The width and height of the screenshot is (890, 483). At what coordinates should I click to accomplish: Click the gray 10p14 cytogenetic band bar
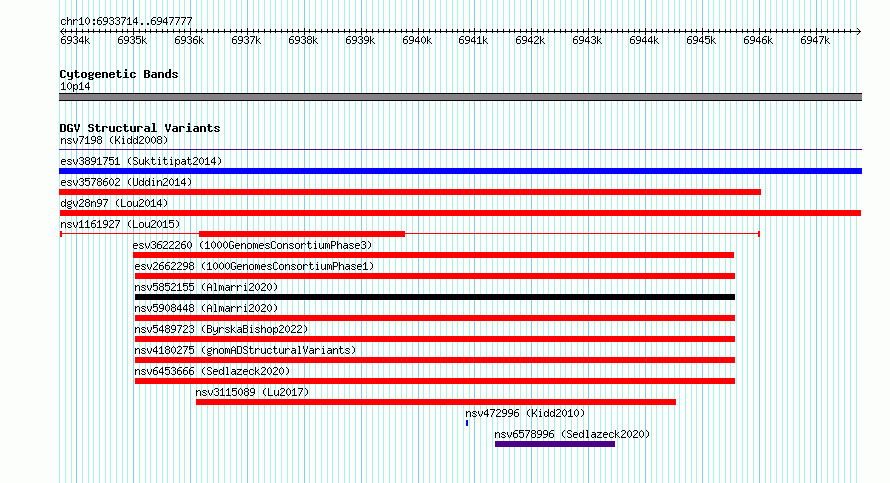[x=460, y=97]
